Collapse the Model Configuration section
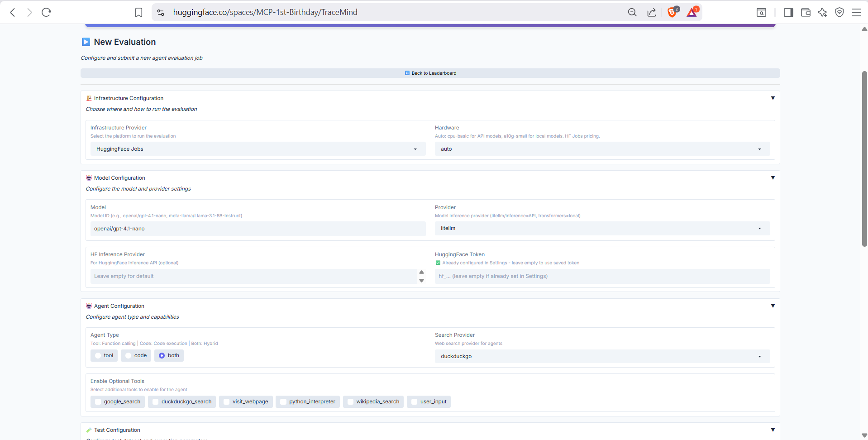Image resolution: width=868 pixels, height=440 pixels. click(773, 178)
